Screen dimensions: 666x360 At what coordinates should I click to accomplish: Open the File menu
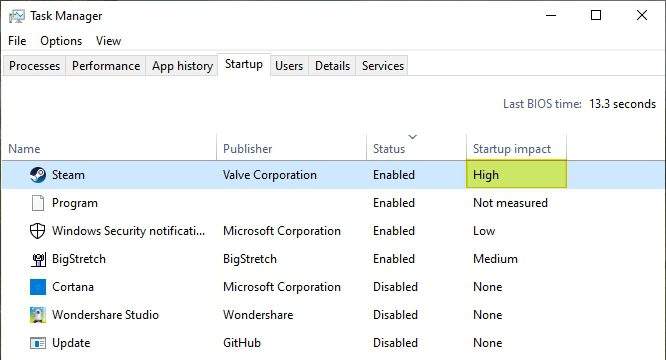point(17,41)
